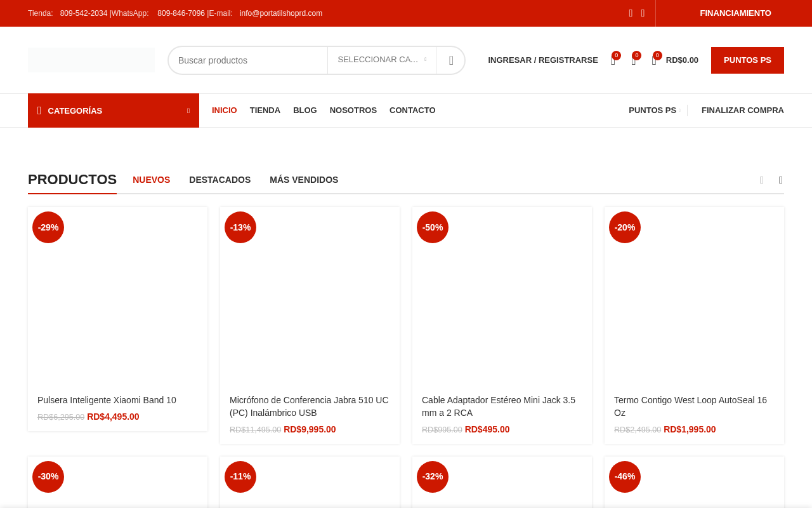Open Micrófono de Conferencia Jabra 510 product
The width and height of the screenshot is (812, 508).
tap(309, 406)
